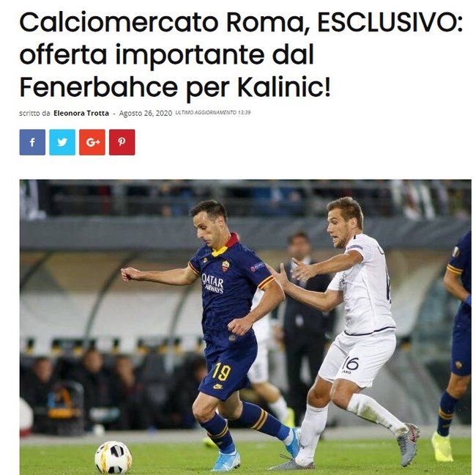
Task: Share via the Google+ button
Action: [x=92, y=142]
